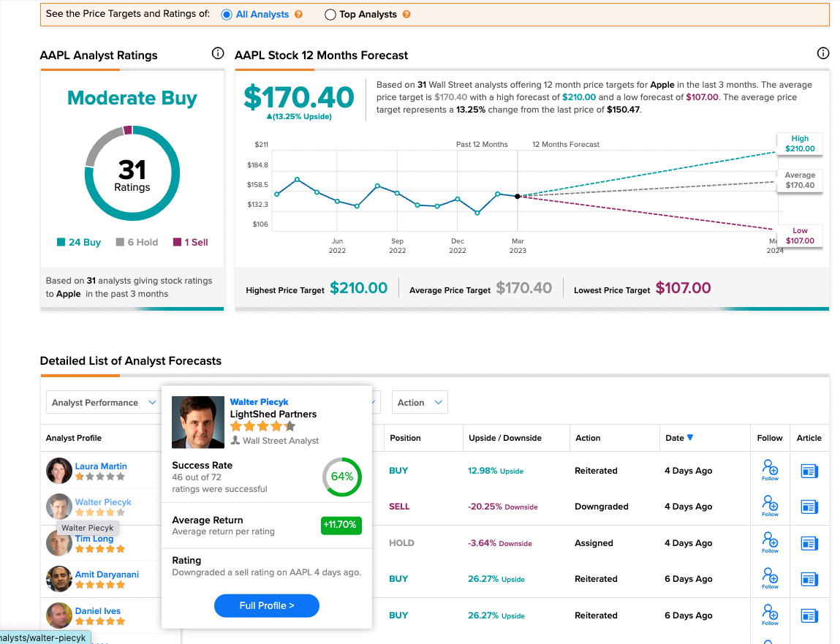Open the article for Daniel Ives's rating
The width and height of the screenshot is (840, 644).
809,615
